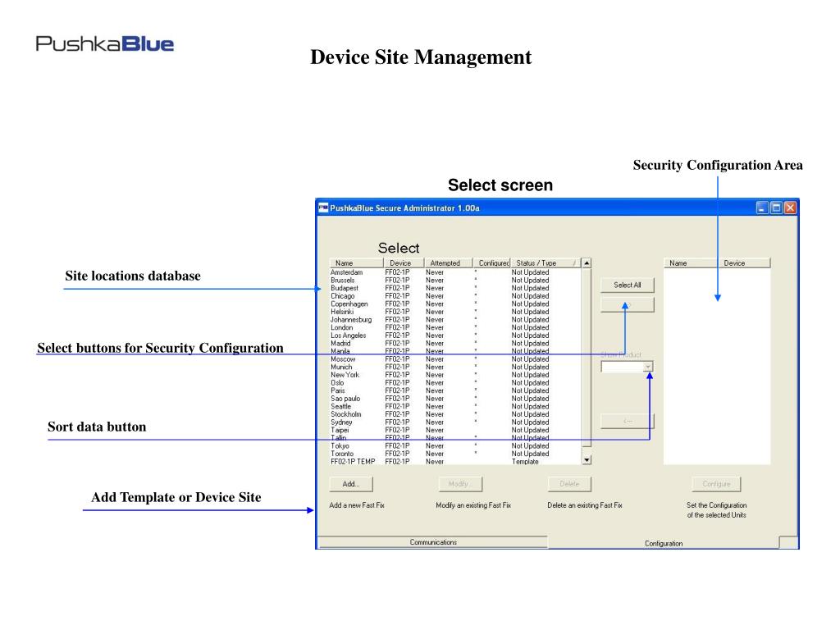Click the Select All button
Image resolution: width=840 pixels, height=630 pixels.
(628, 285)
